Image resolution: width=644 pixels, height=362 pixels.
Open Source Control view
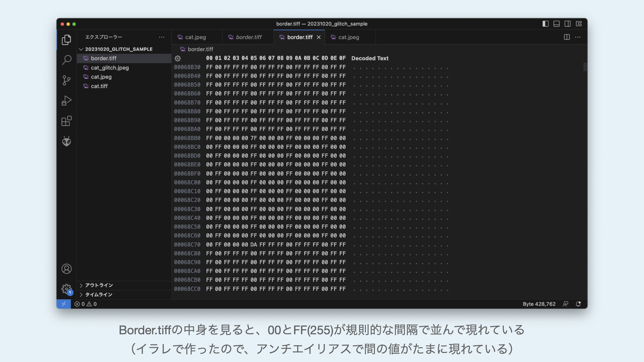coord(66,80)
